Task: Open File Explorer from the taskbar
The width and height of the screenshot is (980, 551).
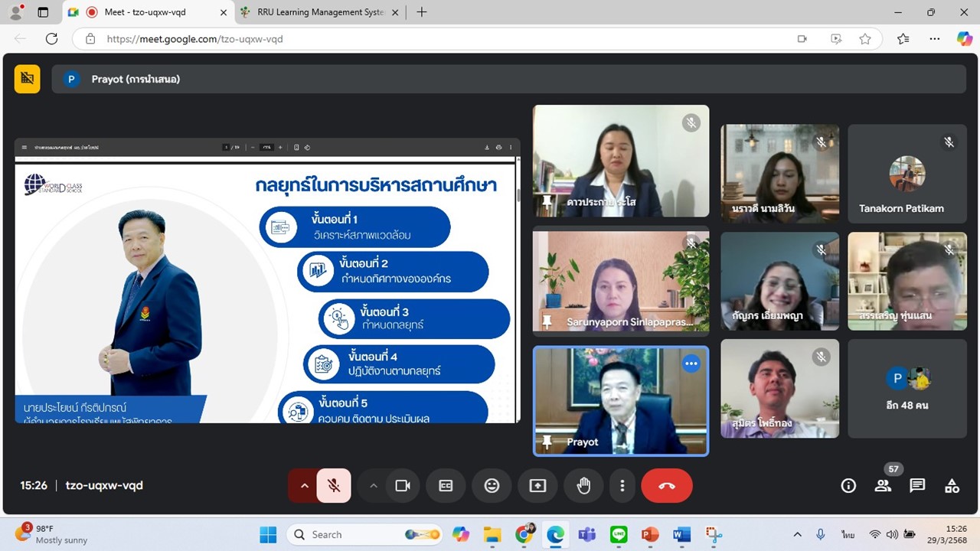Action: (492, 534)
